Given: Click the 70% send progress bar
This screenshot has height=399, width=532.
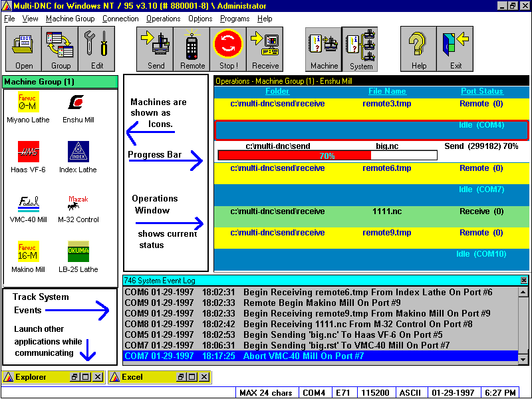Looking at the screenshot, I should [x=327, y=156].
